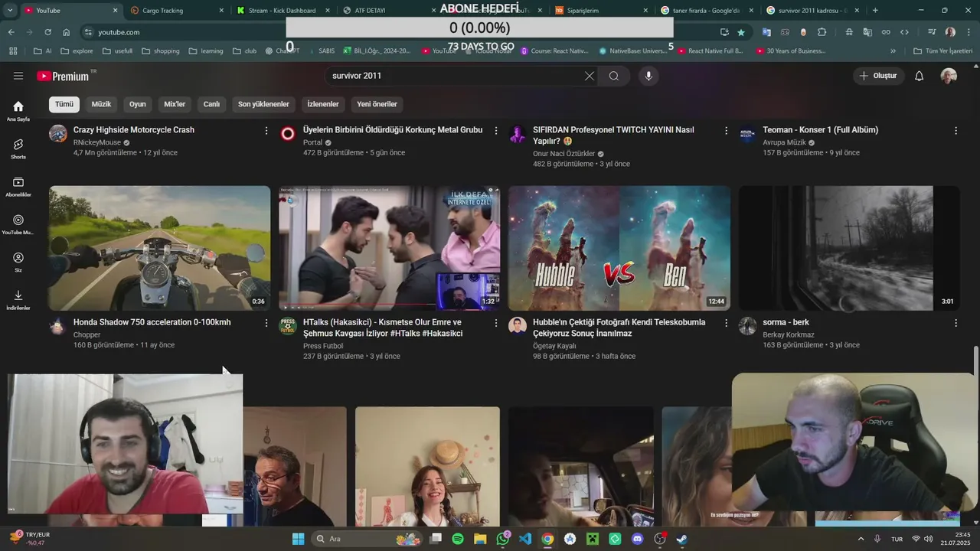The image size is (980, 551).
Task: Open the YouTube account avatar menu
Action: pyautogui.click(x=949, y=76)
